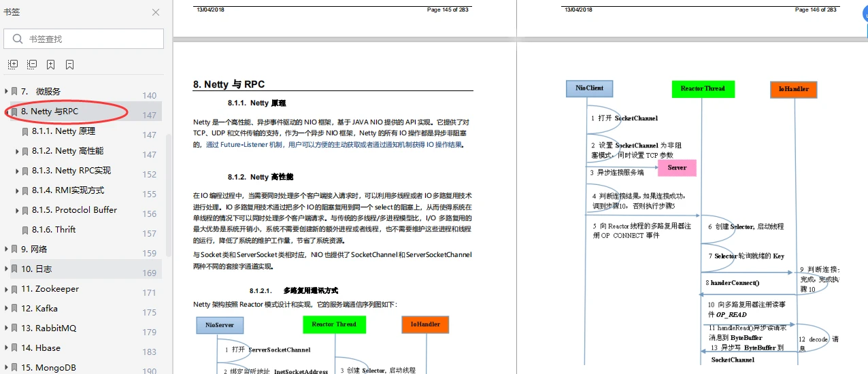Click bookmark icon beside 14. Hbase
The height and width of the screenshot is (374, 868).
(x=14, y=348)
